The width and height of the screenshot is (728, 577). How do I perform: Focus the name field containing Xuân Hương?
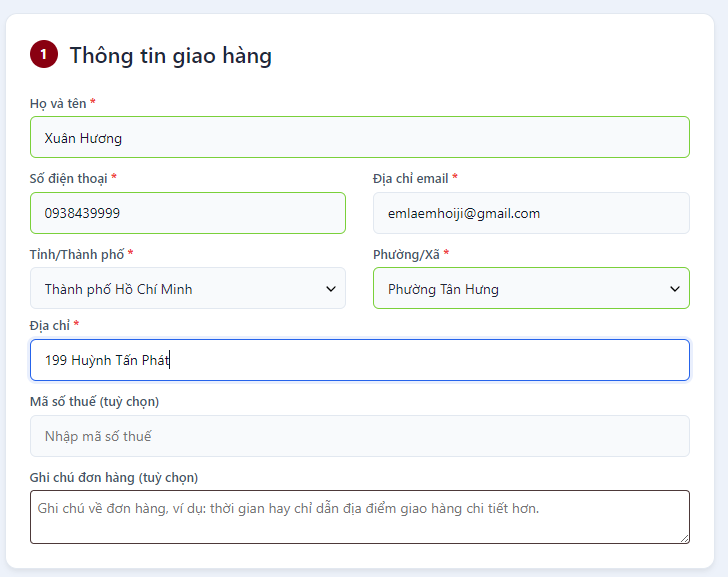coord(359,138)
